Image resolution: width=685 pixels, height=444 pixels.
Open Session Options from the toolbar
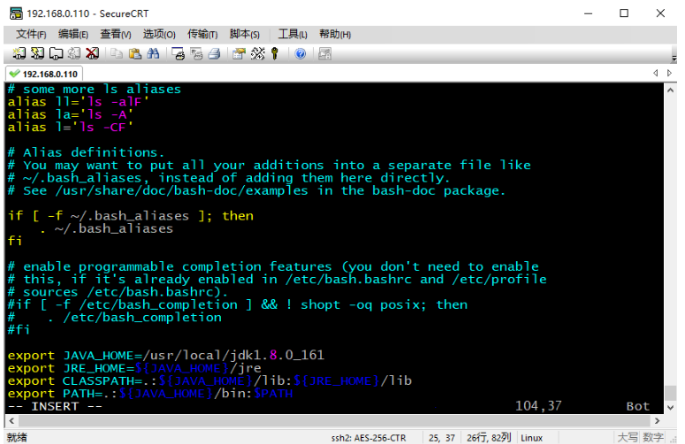239,54
